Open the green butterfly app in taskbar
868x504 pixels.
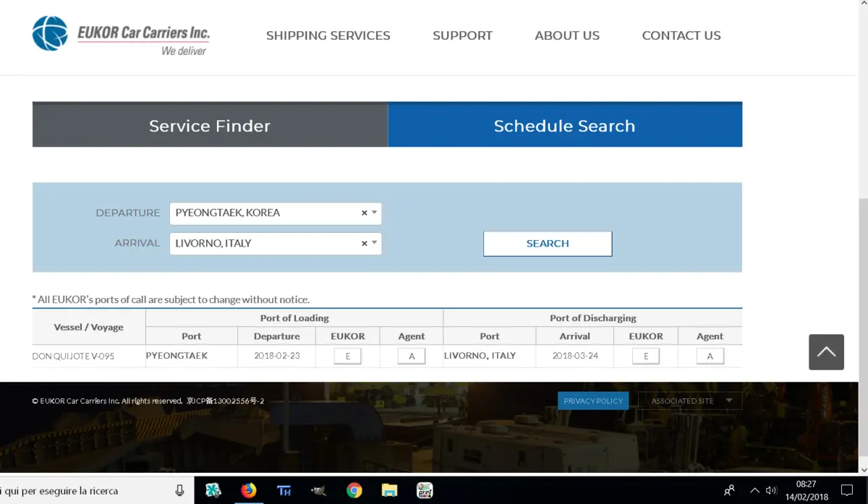pyautogui.click(x=213, y=490)
